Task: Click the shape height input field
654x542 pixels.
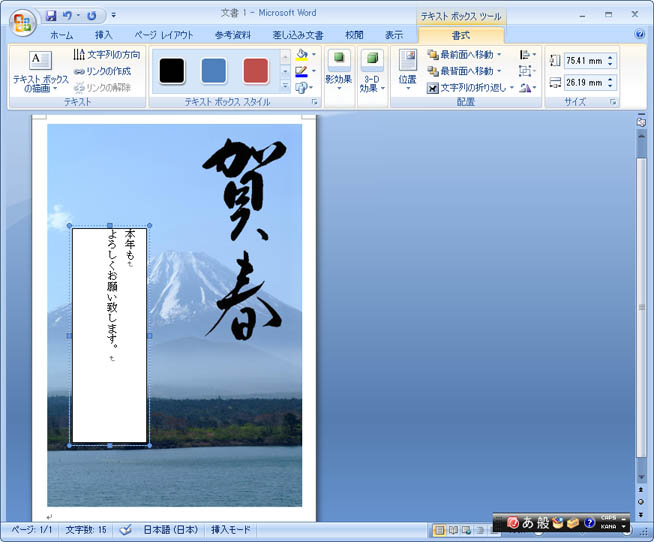Action: (583, 61)
